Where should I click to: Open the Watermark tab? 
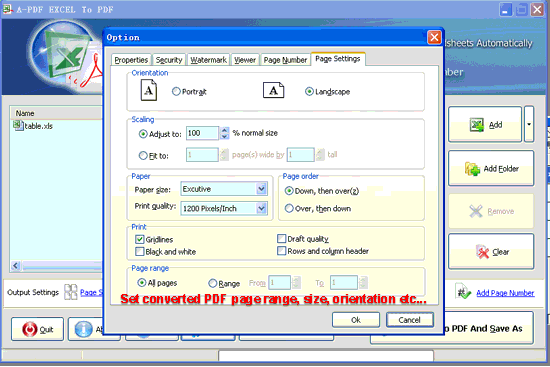(208, 60)
